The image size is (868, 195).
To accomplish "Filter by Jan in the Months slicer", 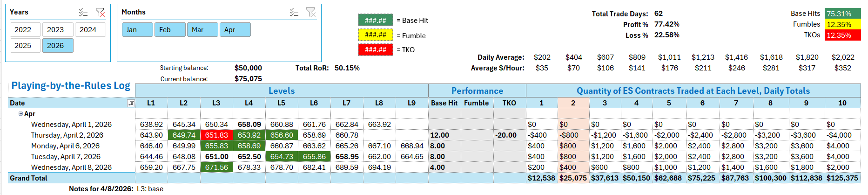I will 137,29.
